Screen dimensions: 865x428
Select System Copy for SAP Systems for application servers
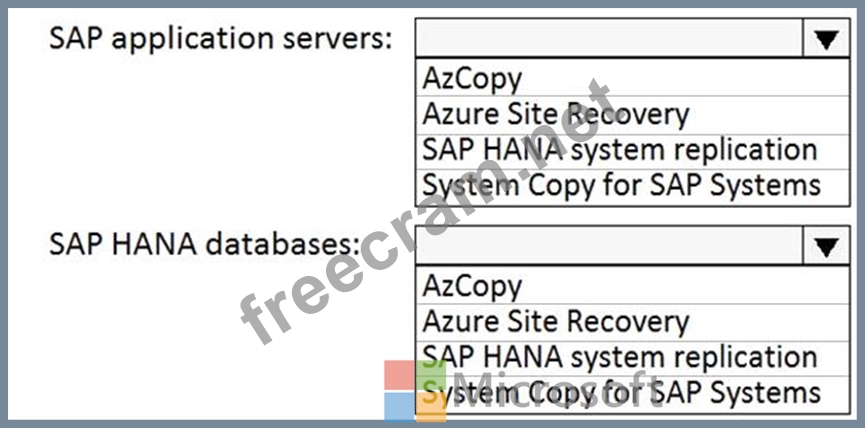click(620, 185)
